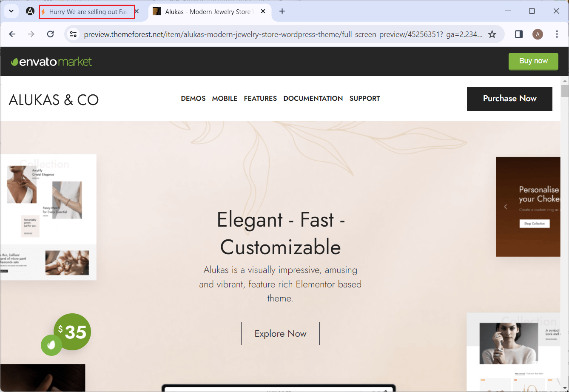
Task: Click the scrollbar up arrow
Action: tap(565, 81)
